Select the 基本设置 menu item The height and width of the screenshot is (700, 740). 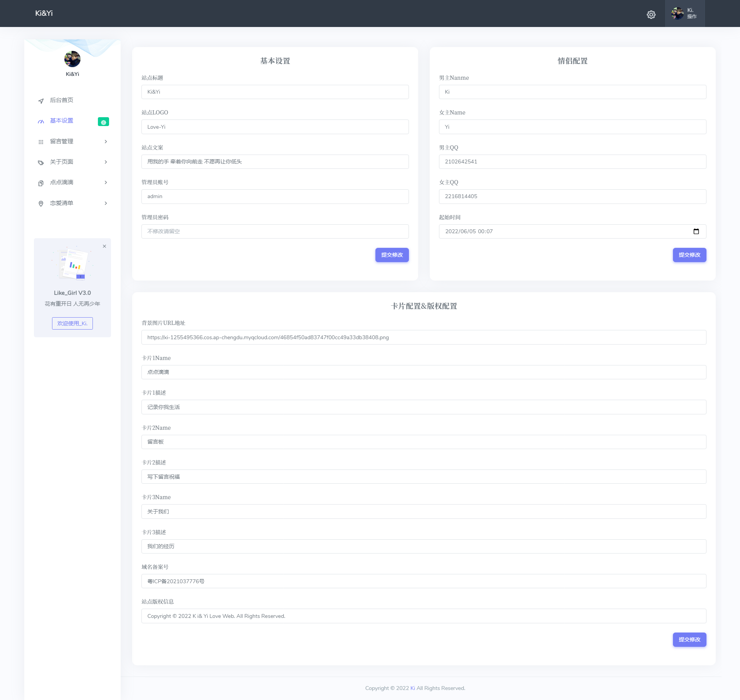(x=62, y=121)
